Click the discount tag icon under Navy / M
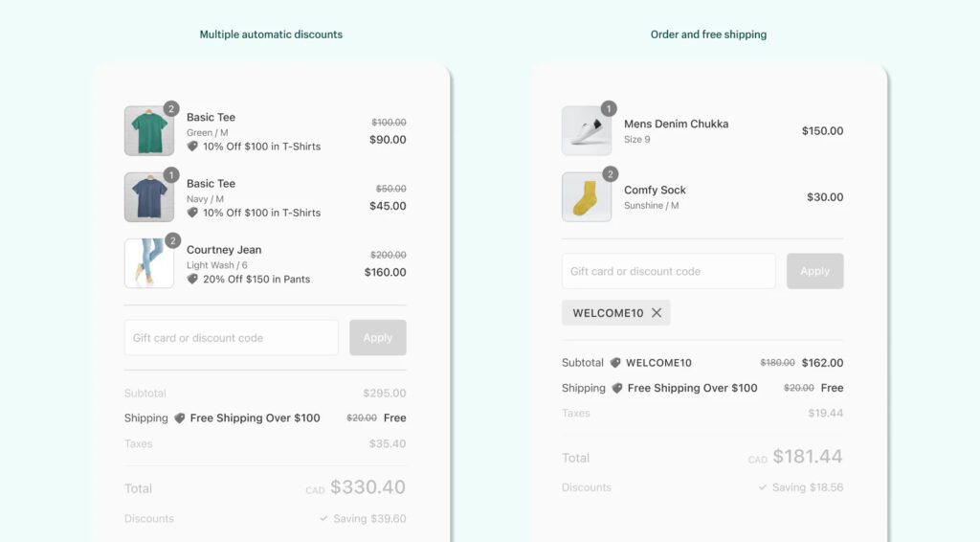 point(192,213)
